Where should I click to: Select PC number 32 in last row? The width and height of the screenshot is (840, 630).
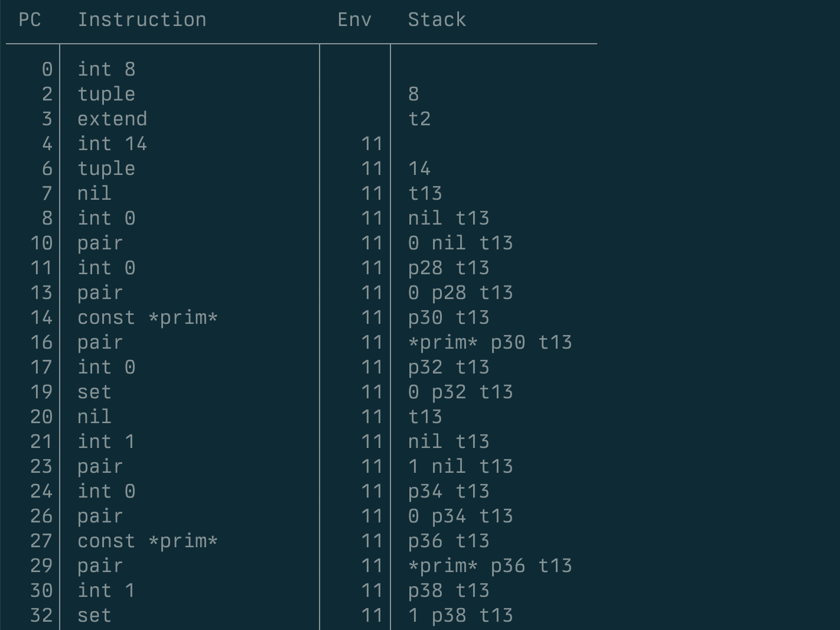point(42,615)
